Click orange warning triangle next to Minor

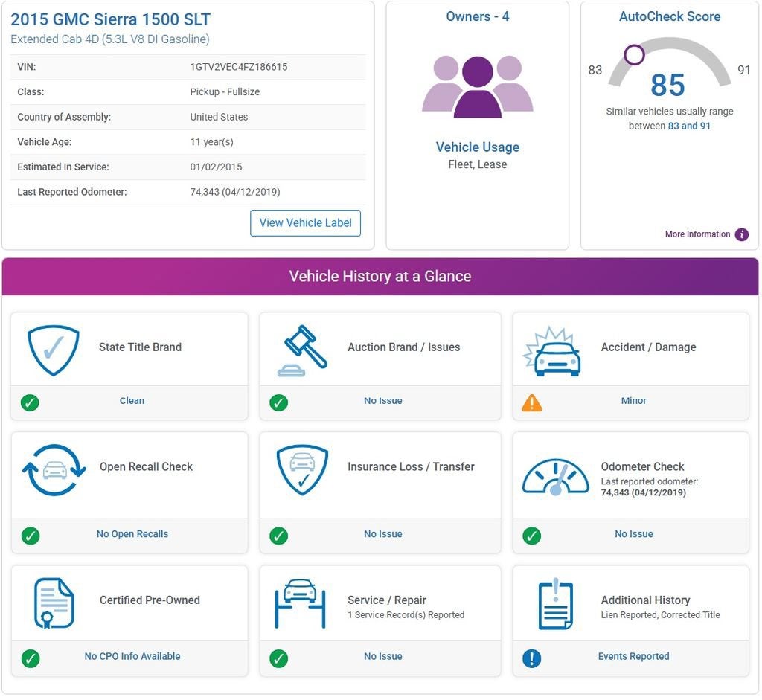[x=531, y=402]
